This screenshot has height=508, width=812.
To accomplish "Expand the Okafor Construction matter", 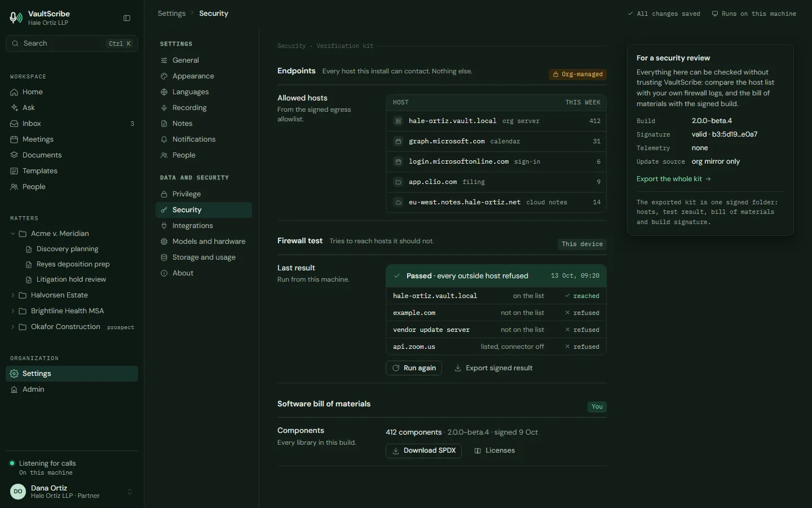I will pyautogui.click(x=13, y=327).
